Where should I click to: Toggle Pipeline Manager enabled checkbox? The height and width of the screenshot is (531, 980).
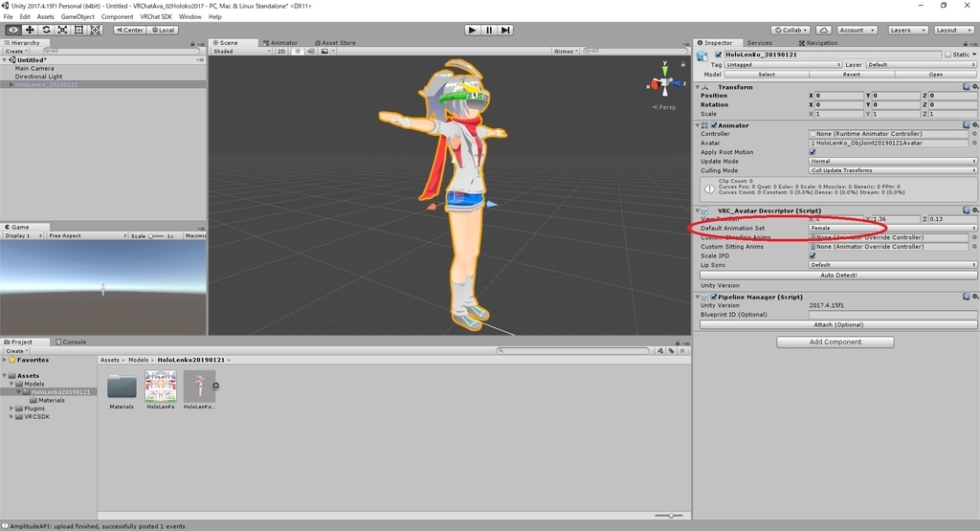tap(714, 298)
